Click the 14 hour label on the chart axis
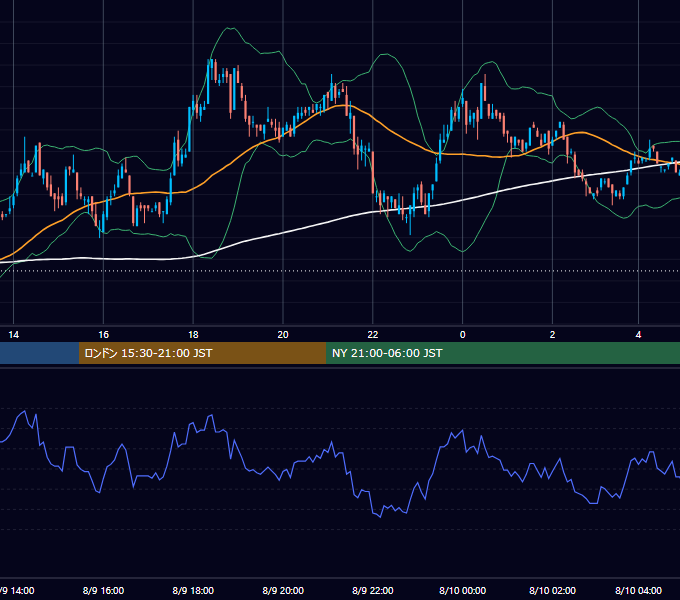The image size is (680, 600). click(x=13, y=335)
